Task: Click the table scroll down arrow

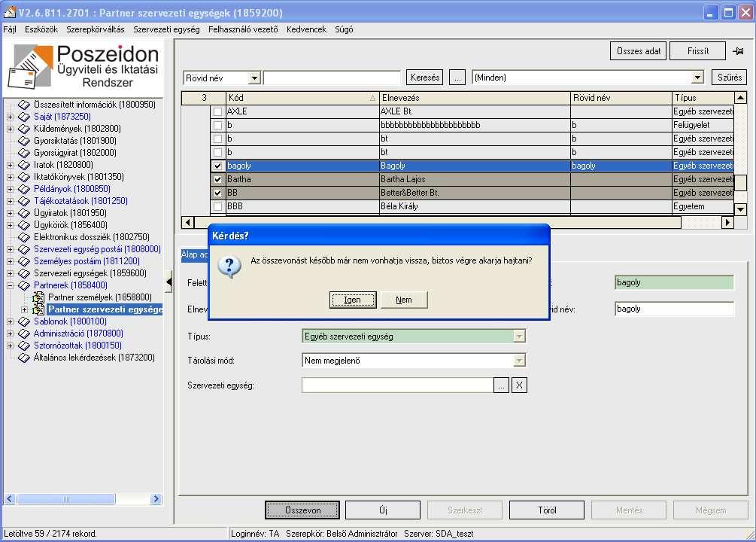Action: pyautogui.click(x=740, y=209)
